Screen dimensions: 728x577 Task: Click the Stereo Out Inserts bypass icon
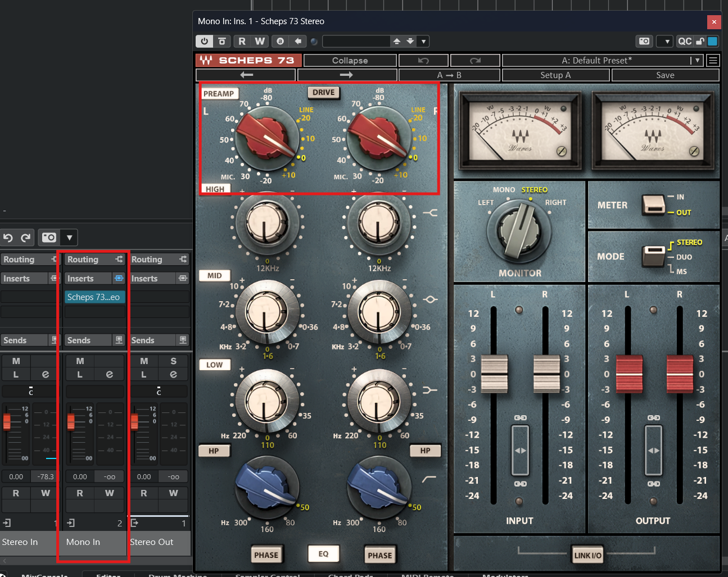(183, 278)
